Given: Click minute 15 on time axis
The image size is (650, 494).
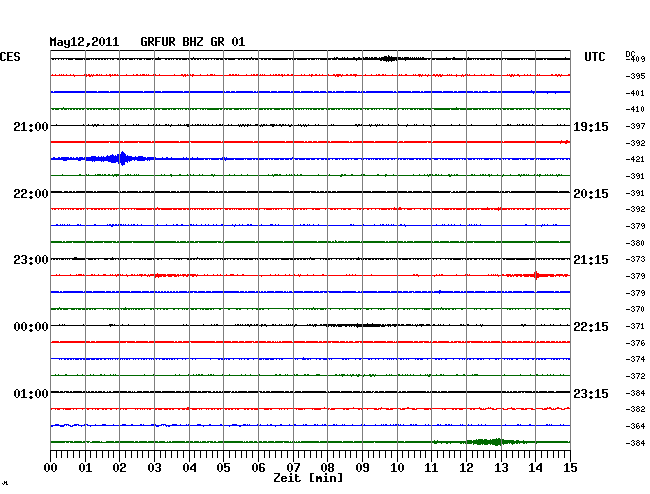Looking at the screenshot, I should pyautogui.click(x=570, y=468).
